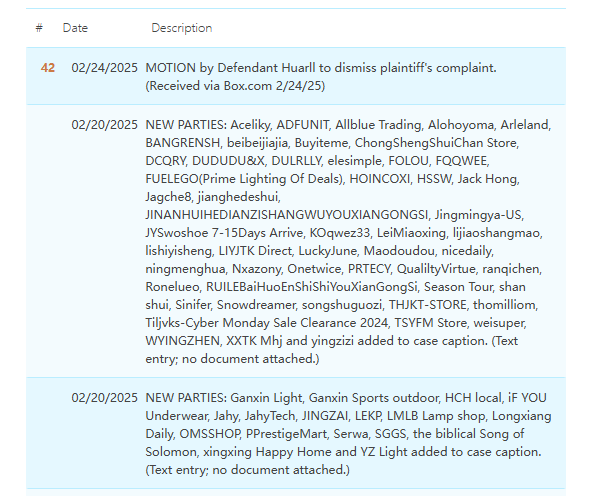Select the 02/20/2025 date beside the Aceliky entry
Screen dimensions: 601x496
point(104,125)
